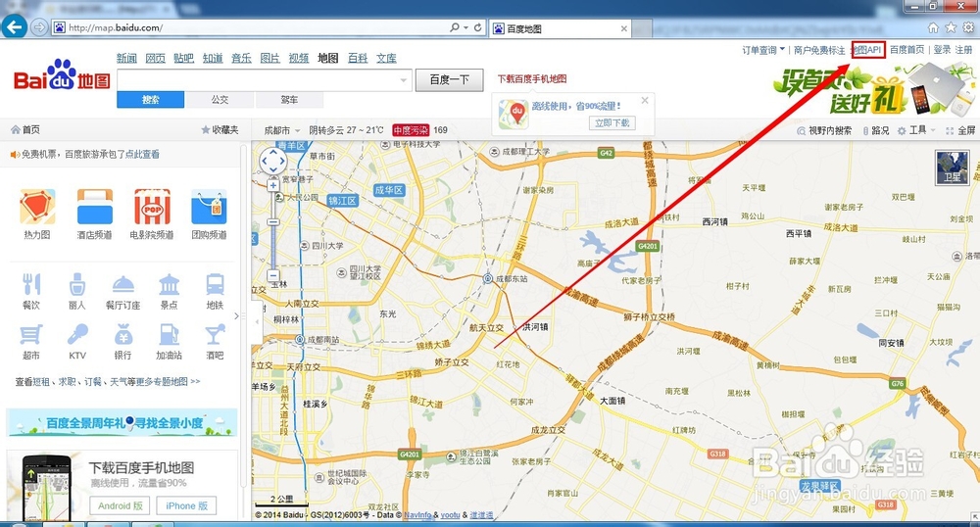Open the group-buy channel (团购频道) icon

pos(210,208)
